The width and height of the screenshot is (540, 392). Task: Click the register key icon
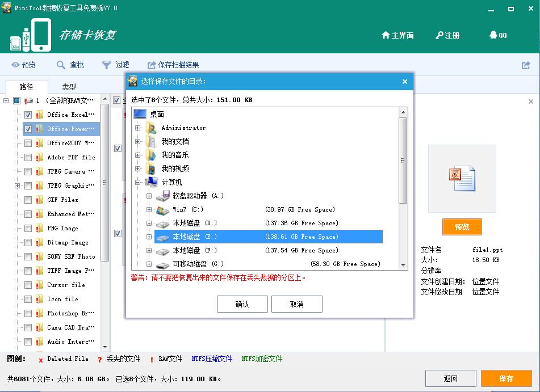click(439, 35)
